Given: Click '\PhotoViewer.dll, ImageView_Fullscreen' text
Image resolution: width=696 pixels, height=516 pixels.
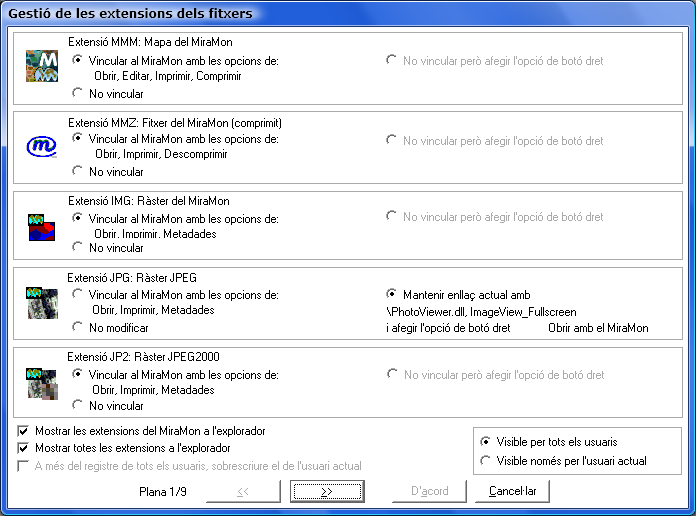Looking at the screenshot, I should pos(481,312).
